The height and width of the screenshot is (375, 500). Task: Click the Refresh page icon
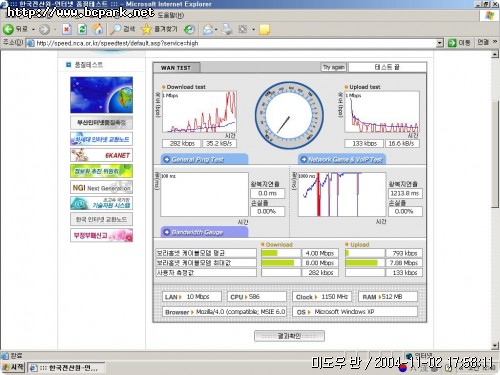82,29
